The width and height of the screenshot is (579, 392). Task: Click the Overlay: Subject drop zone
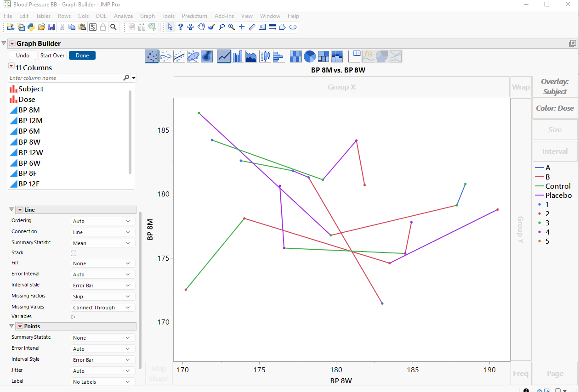555,87
